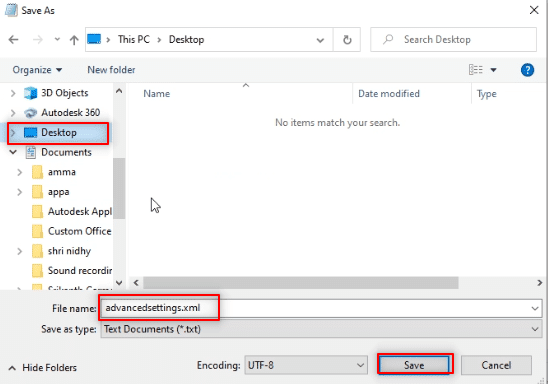Open the Encoding UTF-8 dropdown
The height and width of the screenshot is (384, 548).
coord(306,365)
